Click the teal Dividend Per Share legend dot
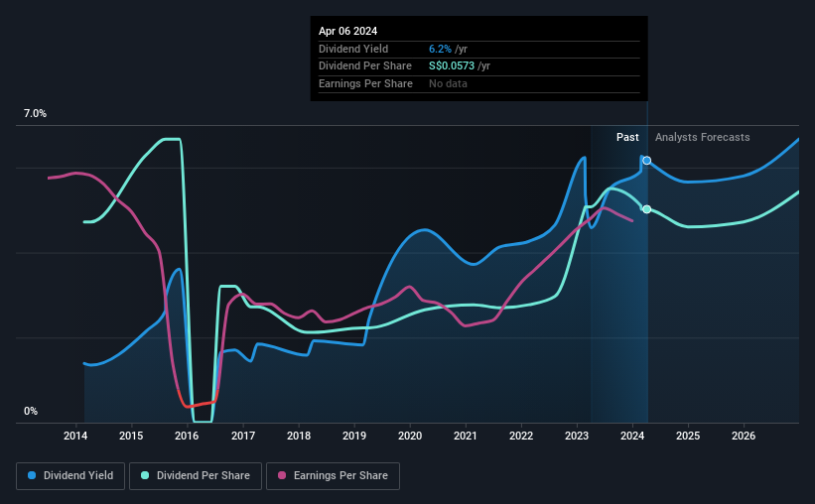This screenshot has height=504, width=815. 145,475
